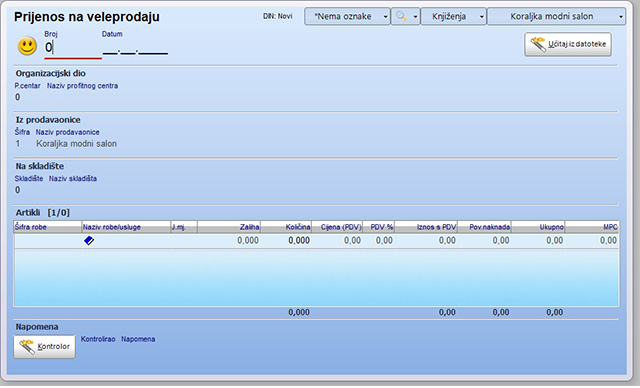Click the Količina column header
Image resolution: width=640 pixels, height=388 pixels.
[286, 227]
